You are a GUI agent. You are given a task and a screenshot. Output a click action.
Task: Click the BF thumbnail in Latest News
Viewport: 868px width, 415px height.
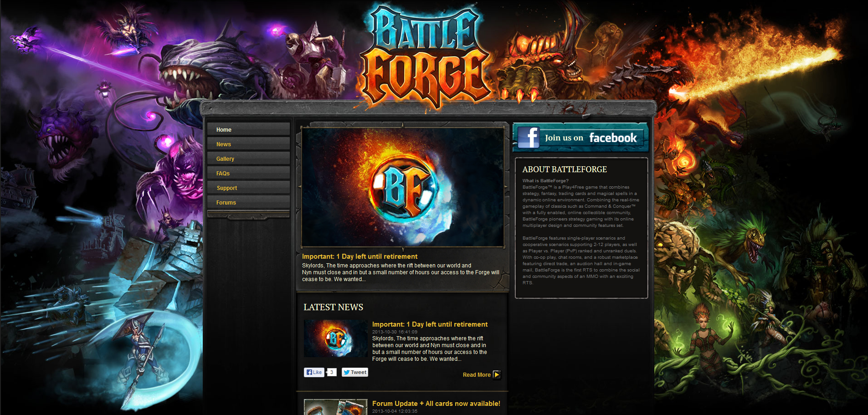point(336,338)
